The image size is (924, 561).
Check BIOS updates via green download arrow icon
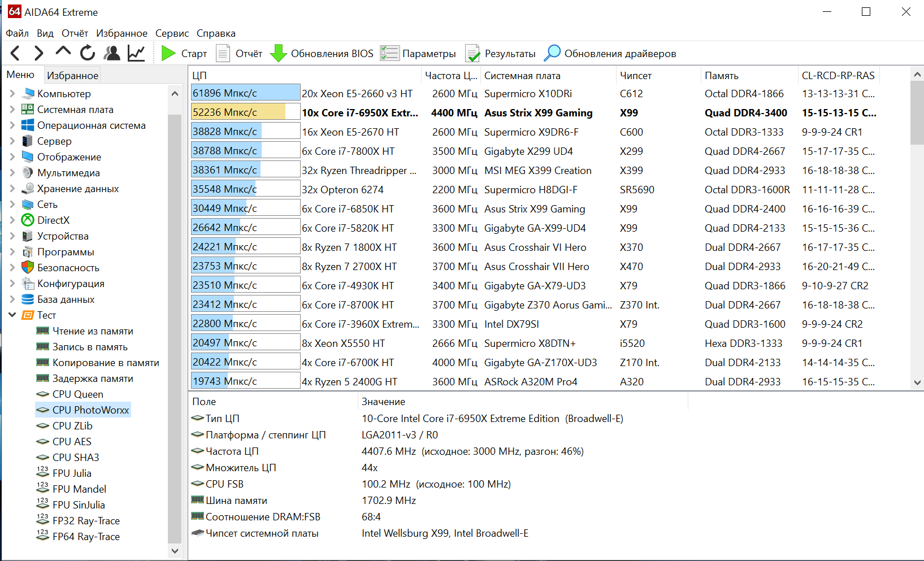[x=278, y=54]
